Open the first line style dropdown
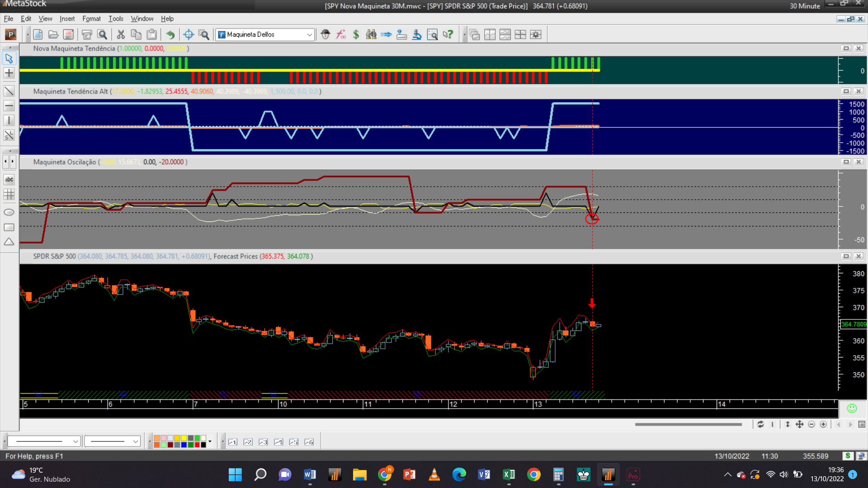Image resolution: width=868 pixels, height=488 pixels. pyautogui.click(x=75, y=441)
